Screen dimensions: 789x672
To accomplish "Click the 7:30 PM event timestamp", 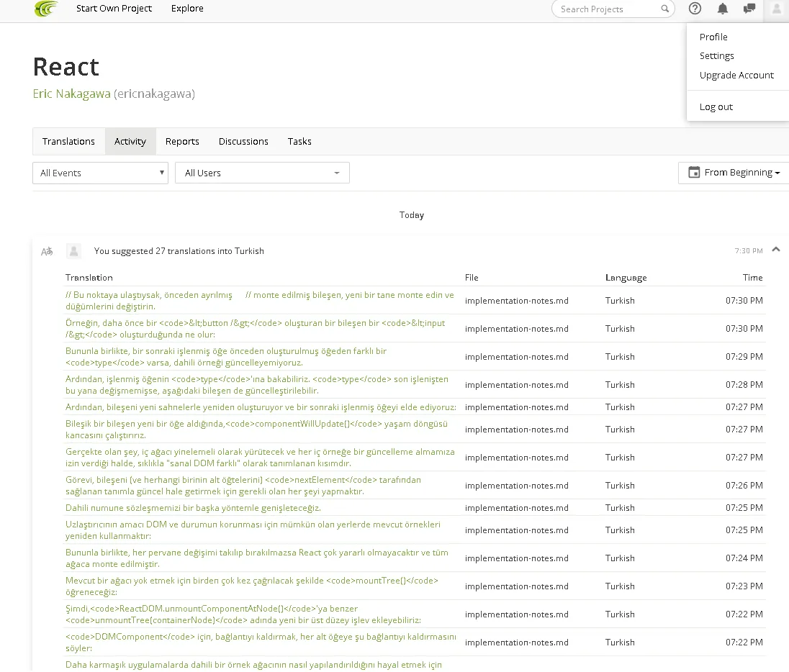I will 748,251.
